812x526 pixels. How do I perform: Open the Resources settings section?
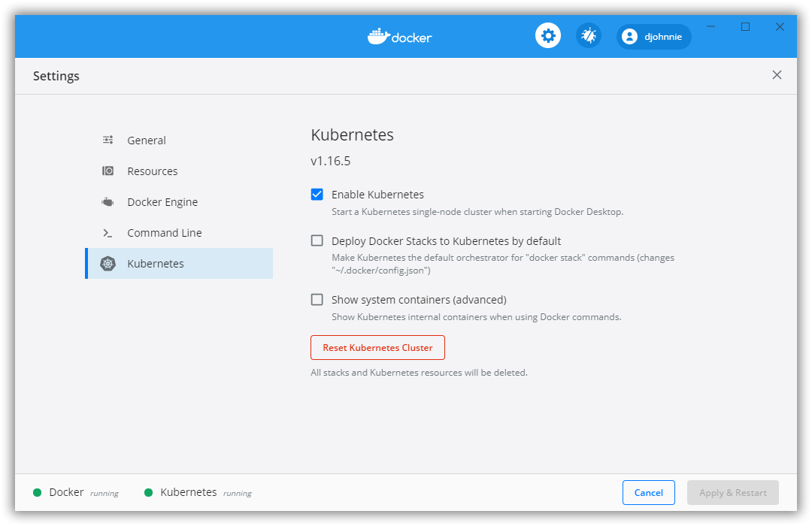click(x=179, y=171)
